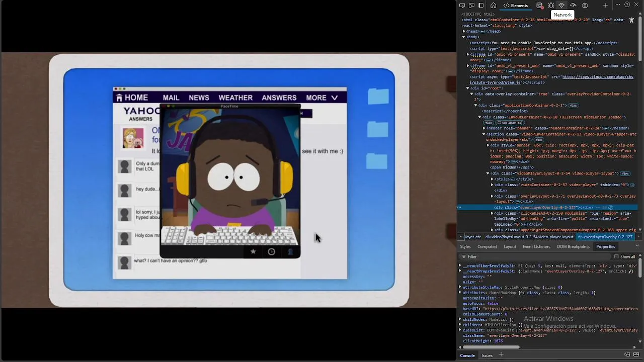Open the DevTools Welcome home icon
644x362 pixels.
493,6
